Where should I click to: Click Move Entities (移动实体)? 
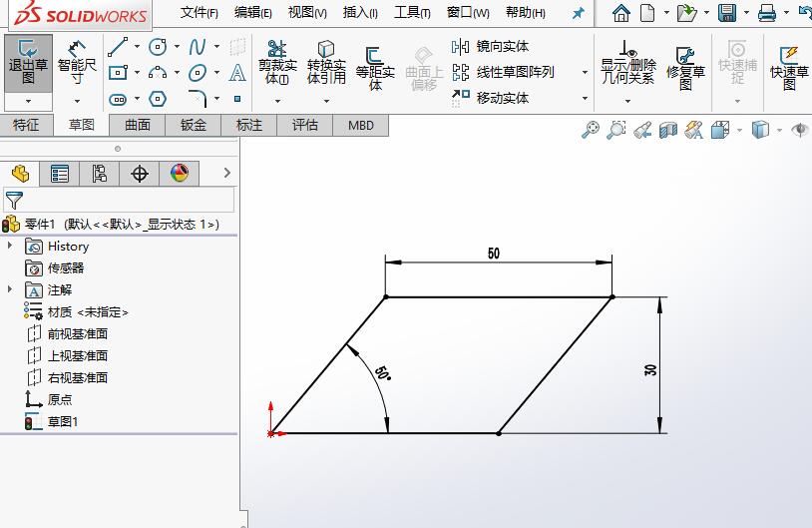click(490, 98)
